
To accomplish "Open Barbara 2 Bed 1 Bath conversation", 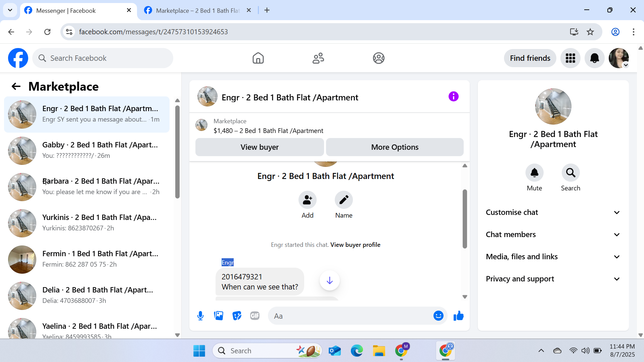I will tap(87, 187).
